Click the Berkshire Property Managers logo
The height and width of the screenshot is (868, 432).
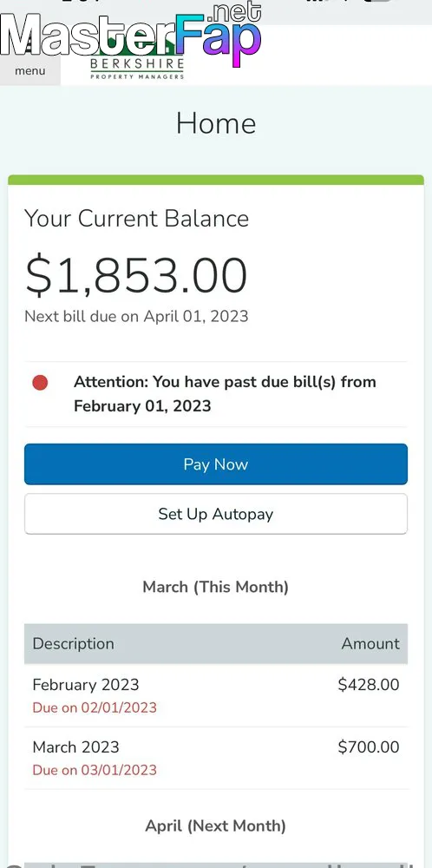pos(136,56)
